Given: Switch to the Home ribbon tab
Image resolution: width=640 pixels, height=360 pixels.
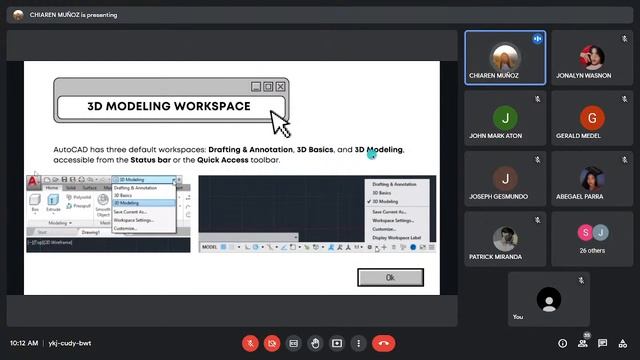Looking at the screenshot, I should pos(52,188).
